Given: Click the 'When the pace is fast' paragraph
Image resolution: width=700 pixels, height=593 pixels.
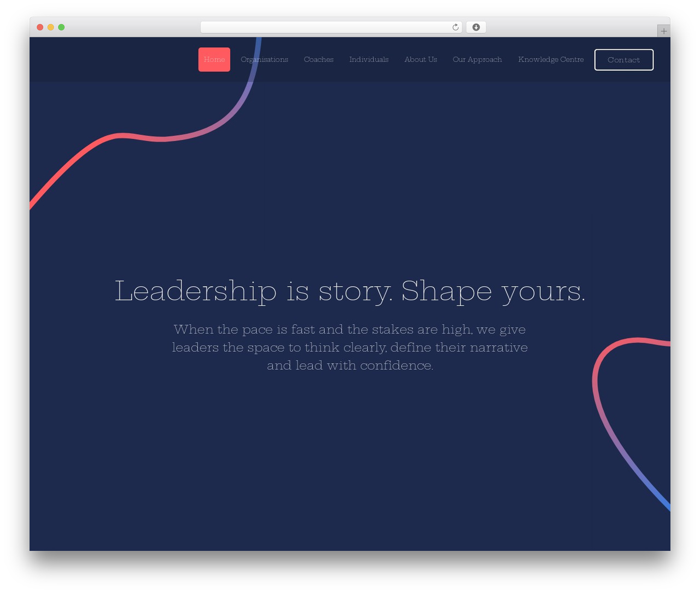Looking at the screenshot, I should click(350, 347).
